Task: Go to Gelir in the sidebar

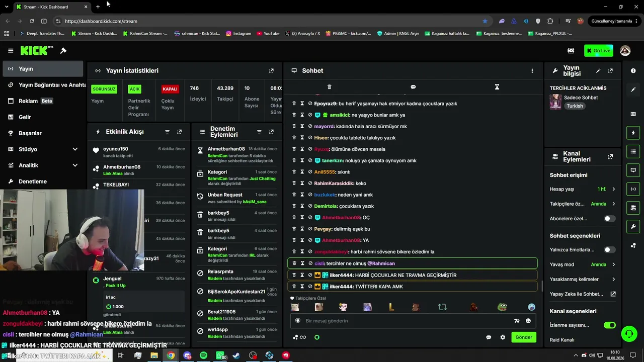Action: click(x=43, y=117)
